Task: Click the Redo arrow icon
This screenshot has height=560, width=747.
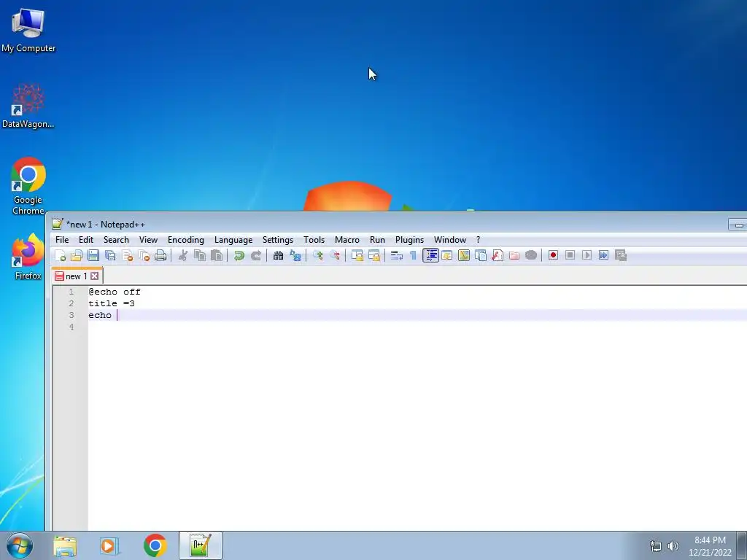Action: [x=256, y=256]
